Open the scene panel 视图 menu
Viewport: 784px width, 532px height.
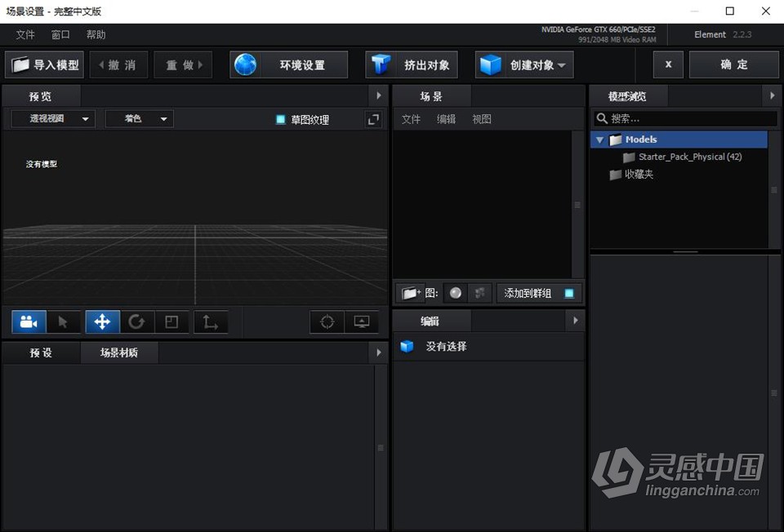(482, 119)
